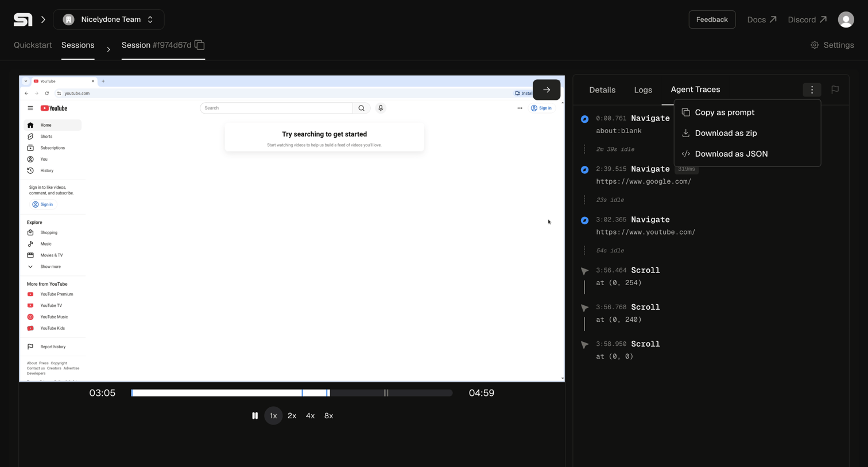This screenshot has height=467, width=868.
Task: Click the voice search microphone icon
Action: (381, 108)
